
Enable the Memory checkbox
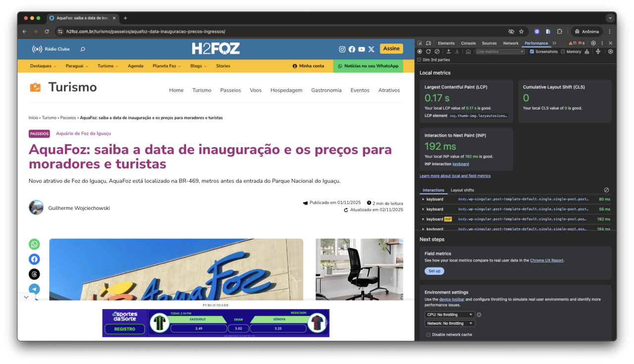click(563, 52)
